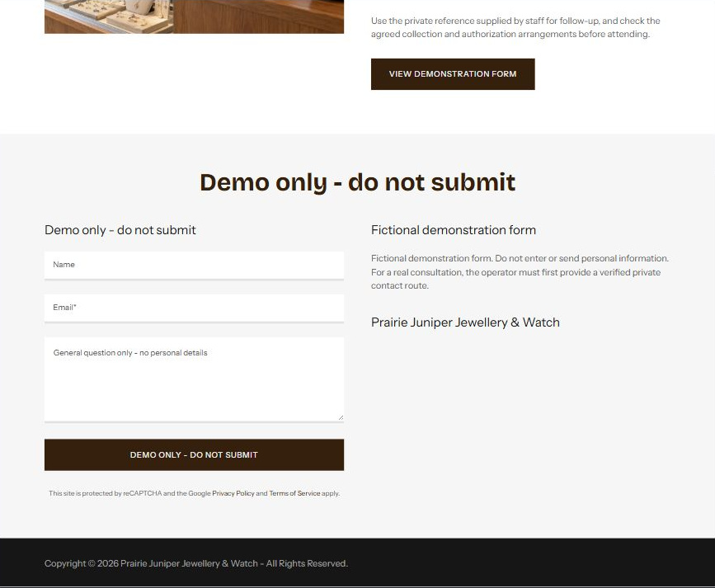
Task: Click the smaller 'Demo only - do not submit' form title
Action: [120, 230]
